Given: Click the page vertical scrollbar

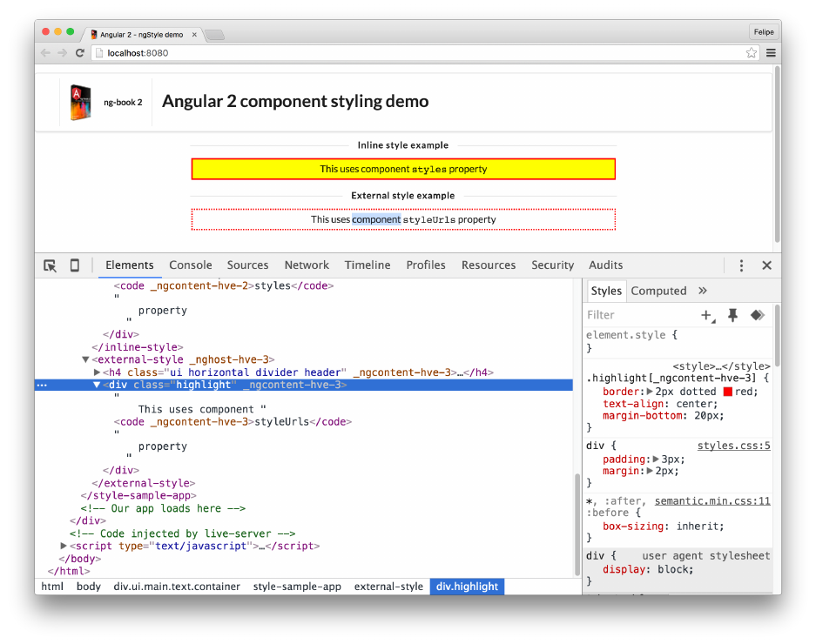Looking at the screenshot, I should 777,155.
